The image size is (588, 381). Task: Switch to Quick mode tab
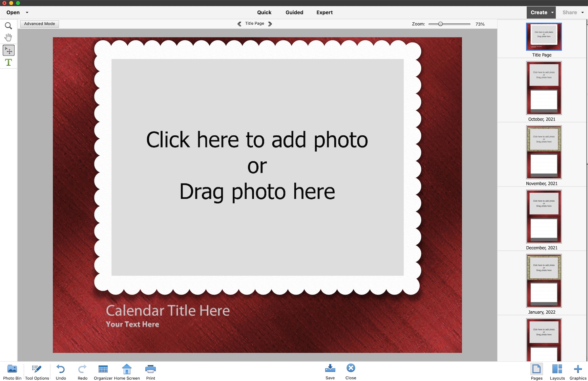(x=264, y=13)
